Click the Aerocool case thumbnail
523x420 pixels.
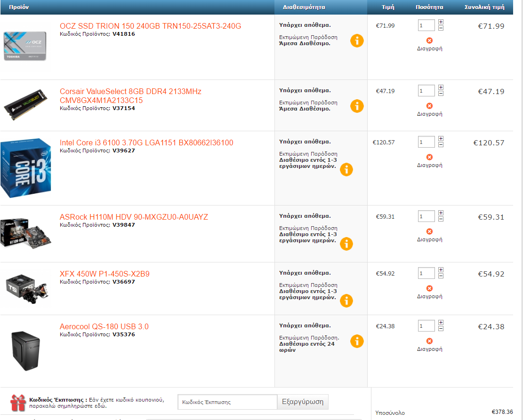tap(26, 351)
